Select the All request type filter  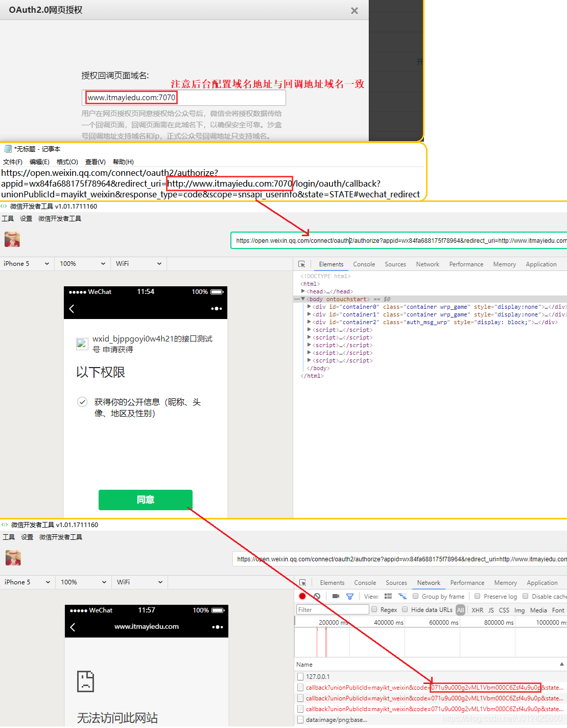tap(461, 610)
